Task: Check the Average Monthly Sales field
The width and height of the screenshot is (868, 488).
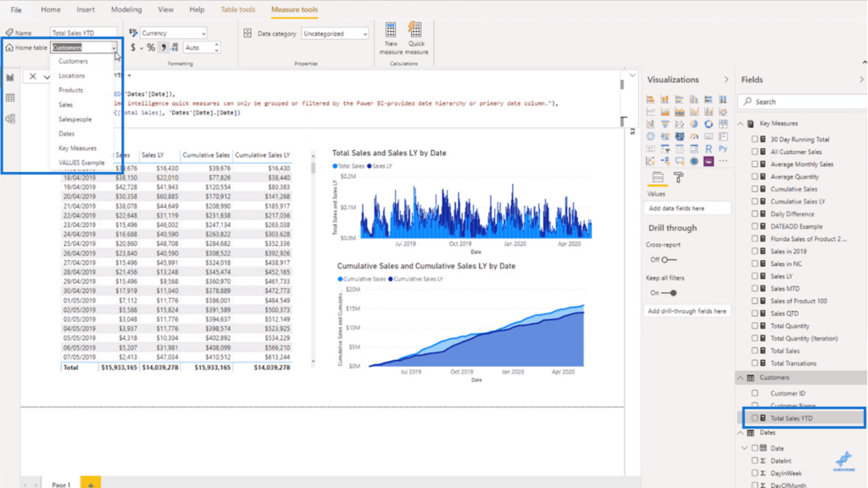Action: coord(754,164)
